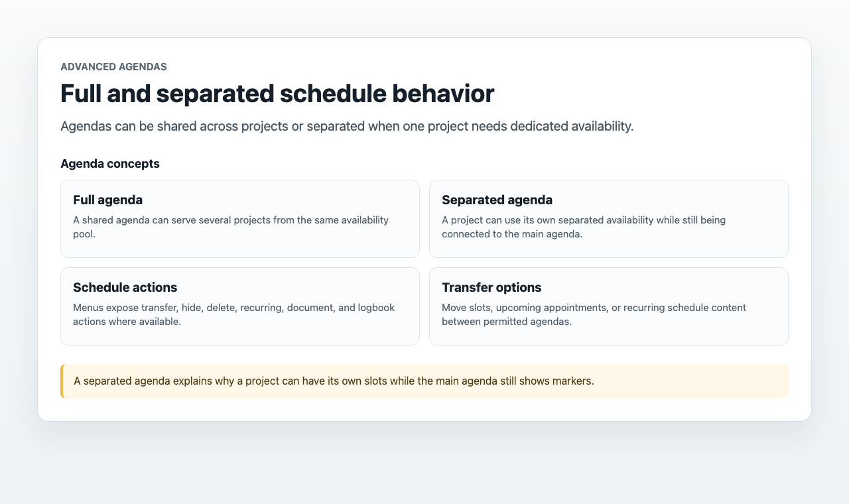Click the move slots description text
Image resolution: width=849 pixels, height=504 pixels.
(x=594, y=315)
